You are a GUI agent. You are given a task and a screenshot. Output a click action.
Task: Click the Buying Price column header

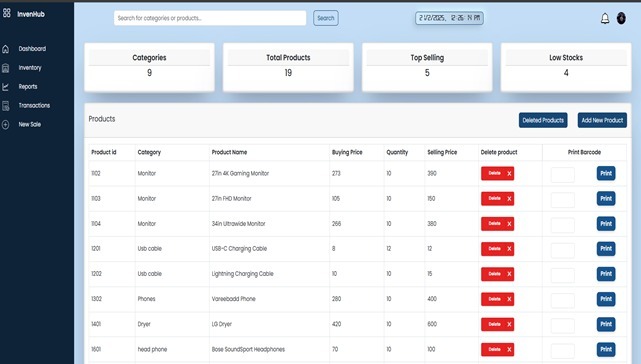347,152
